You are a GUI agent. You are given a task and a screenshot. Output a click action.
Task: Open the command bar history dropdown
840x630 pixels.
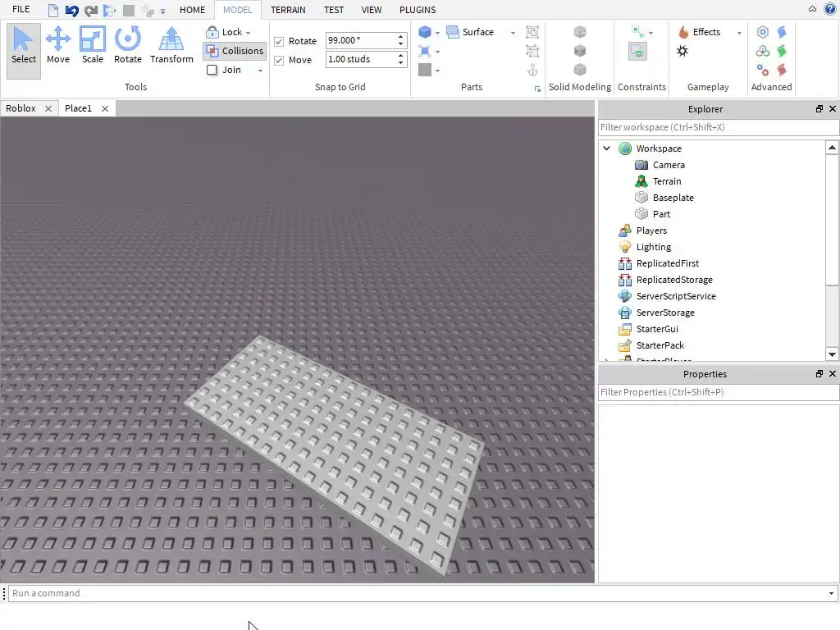point(831,593)
